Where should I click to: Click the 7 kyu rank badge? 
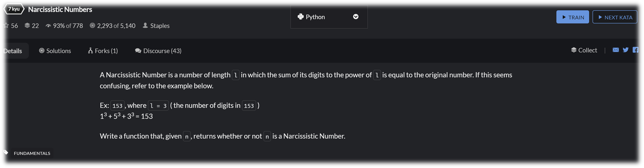pyautogui.click(x=14, y=9)
